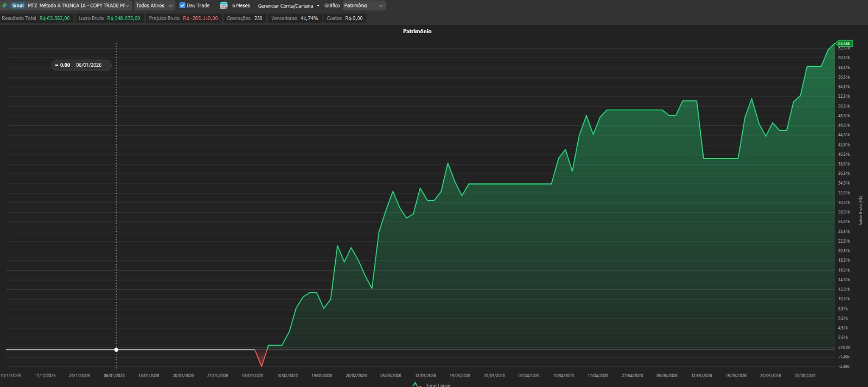The width and height of the screenshot is (868, 387).
Task: Click the 02/06/2026 date label
Action: [x=805, y=376]
